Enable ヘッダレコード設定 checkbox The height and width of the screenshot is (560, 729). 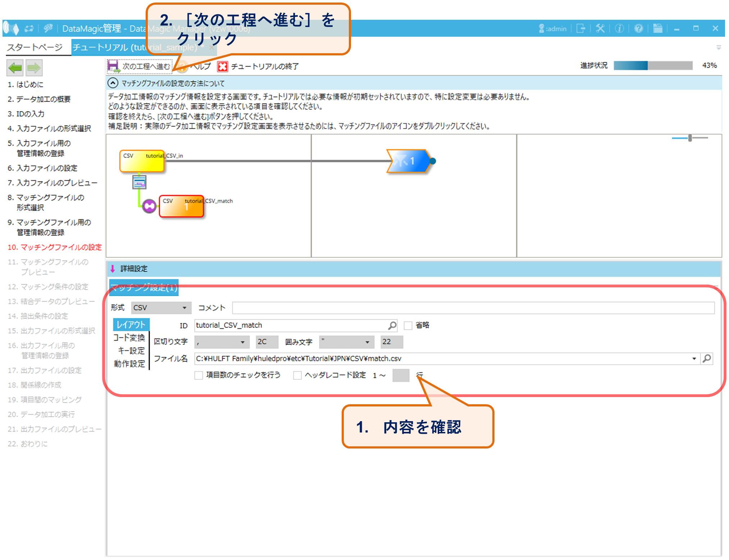297,375
